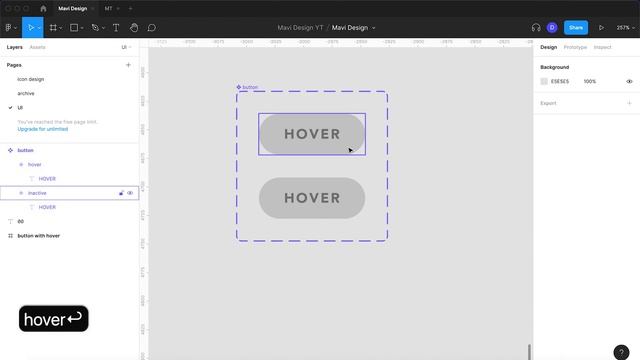Open the help question mark button
Viewport: 640px width, 360px height.
(x=621, y=352)
